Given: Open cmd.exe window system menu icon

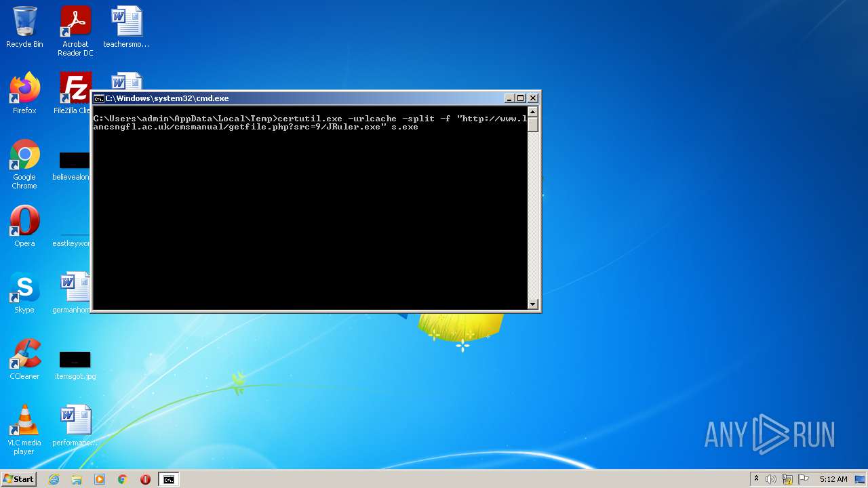Looking at the screenshot, I should pos(98,98).
